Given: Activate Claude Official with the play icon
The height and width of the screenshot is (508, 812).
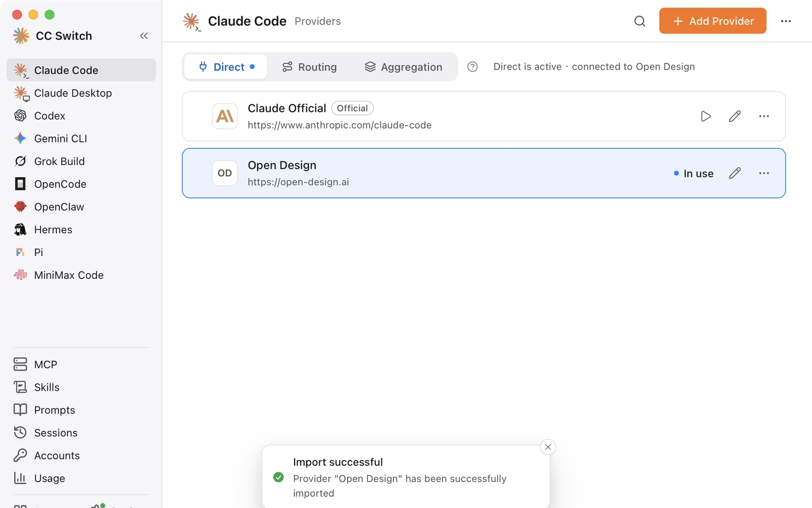Looking at the screenshot, I should tap(705, 116).
